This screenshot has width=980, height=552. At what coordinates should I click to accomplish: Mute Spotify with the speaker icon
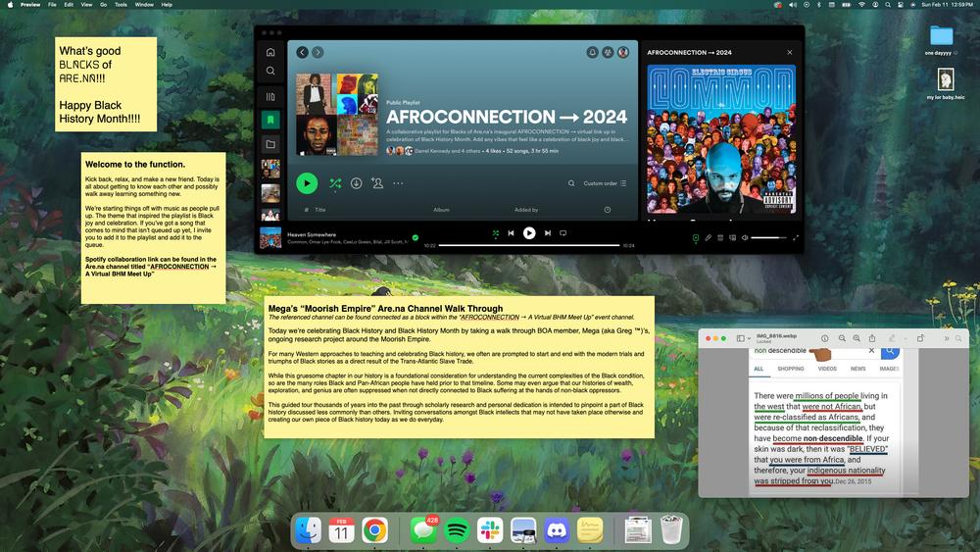click(x=745, y=237)
